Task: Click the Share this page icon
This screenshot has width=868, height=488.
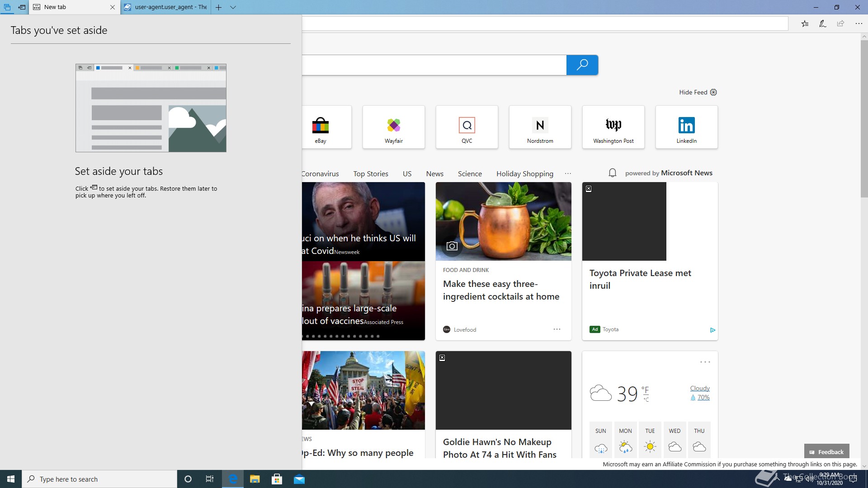Action: pos(840,23)
